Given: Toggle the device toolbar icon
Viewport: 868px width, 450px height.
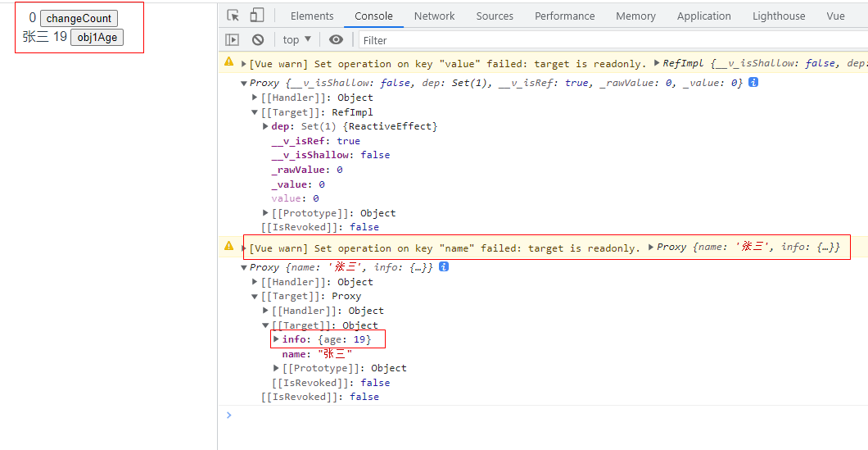Looking at the screenshot, I should point(257,16).
